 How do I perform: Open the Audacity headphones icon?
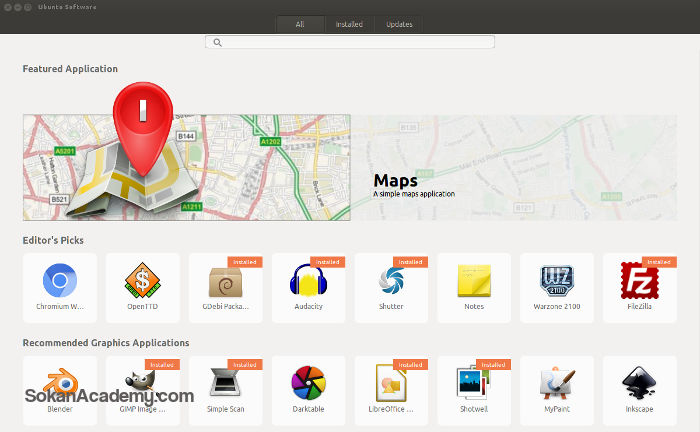308,280
